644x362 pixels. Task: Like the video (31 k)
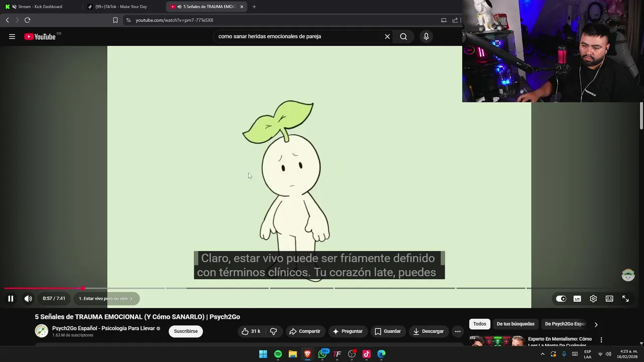coord(251,331)
